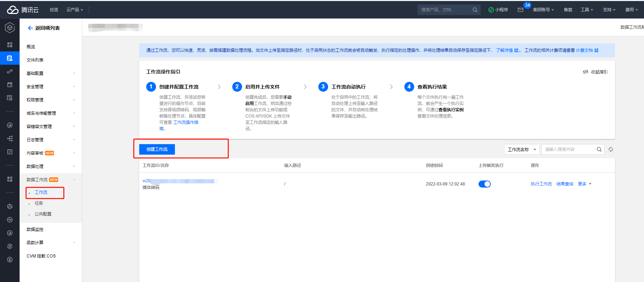Click the pulse monitor icon in left rail
Image resolution: width=644 pixels, height=282 pixels.
(x=10, y=220)
